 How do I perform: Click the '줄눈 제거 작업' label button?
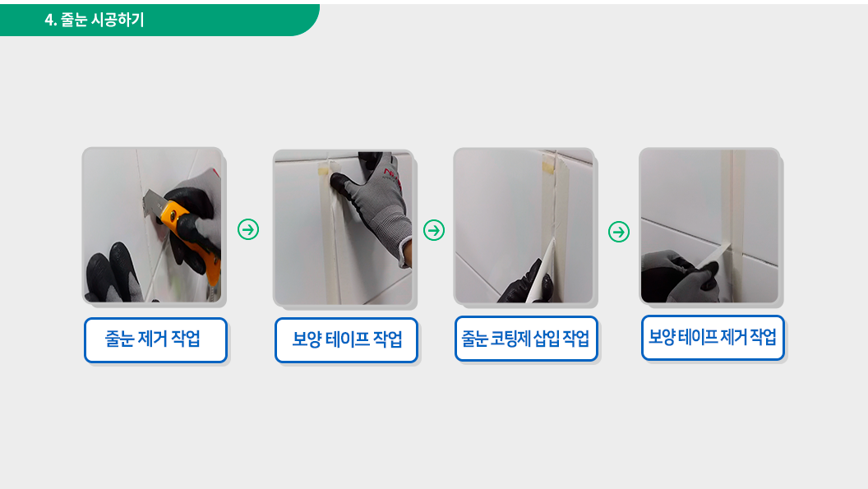click(155, 340)
